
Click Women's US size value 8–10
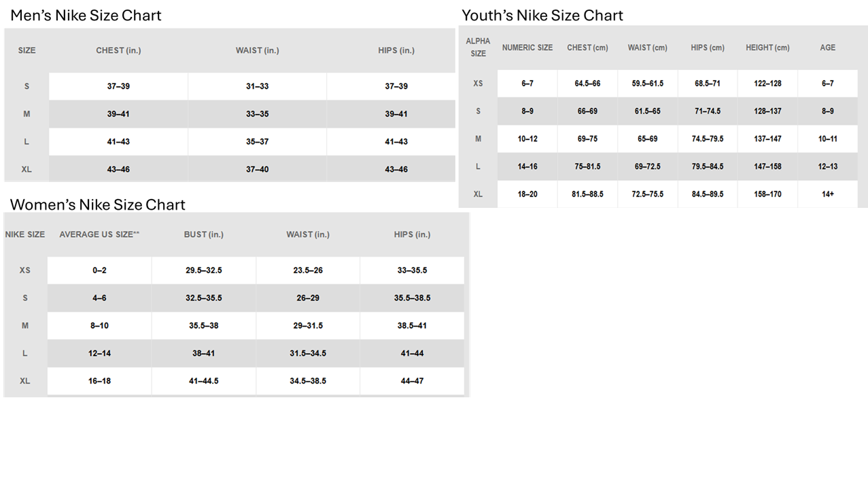pos(99,326)
